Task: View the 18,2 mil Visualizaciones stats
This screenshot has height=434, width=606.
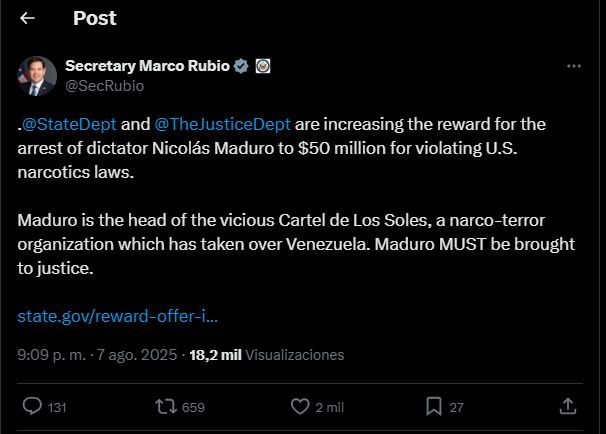Action: tap(267, 355)
